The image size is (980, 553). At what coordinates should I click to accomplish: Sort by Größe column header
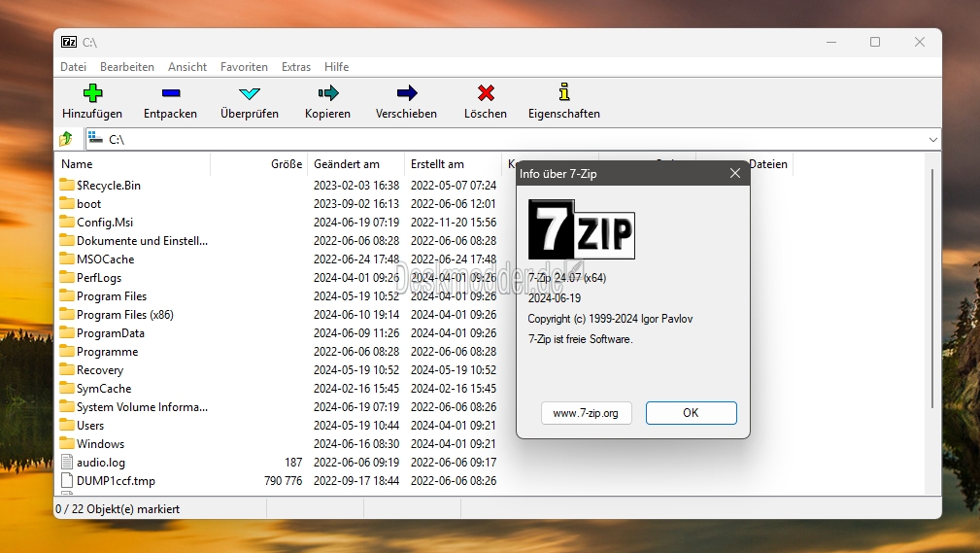(259, 164)
